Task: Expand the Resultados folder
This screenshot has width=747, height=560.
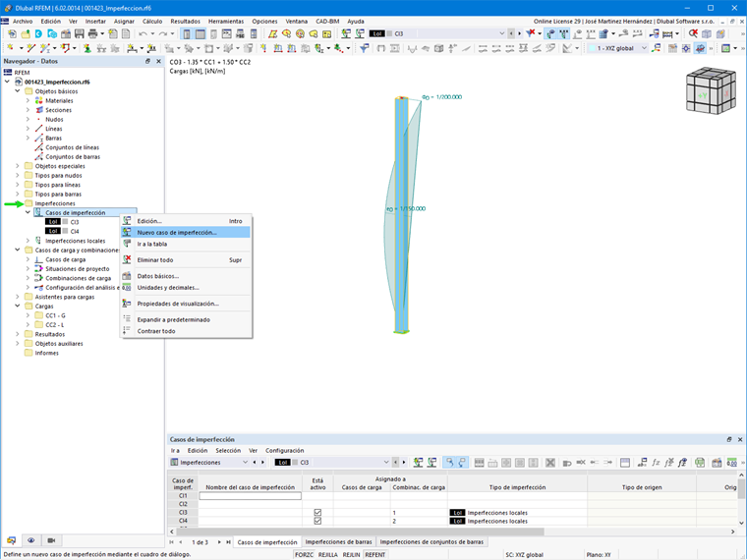Action: (18, 334)
